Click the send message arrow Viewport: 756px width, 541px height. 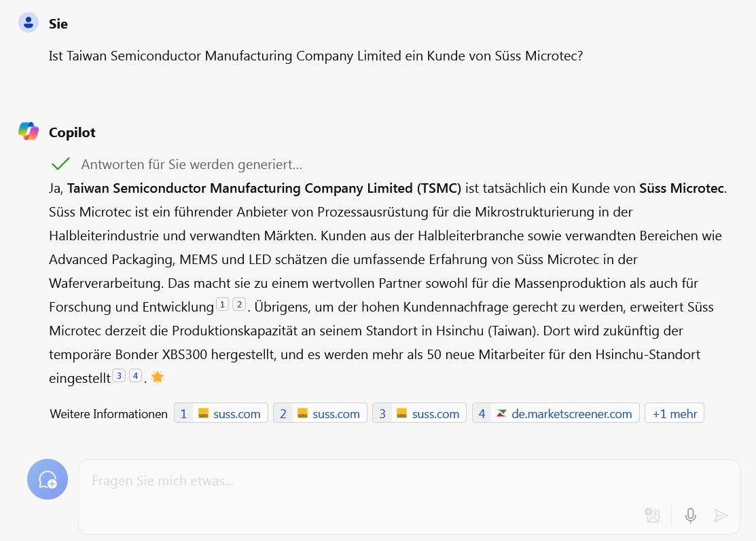coord(721,515)
